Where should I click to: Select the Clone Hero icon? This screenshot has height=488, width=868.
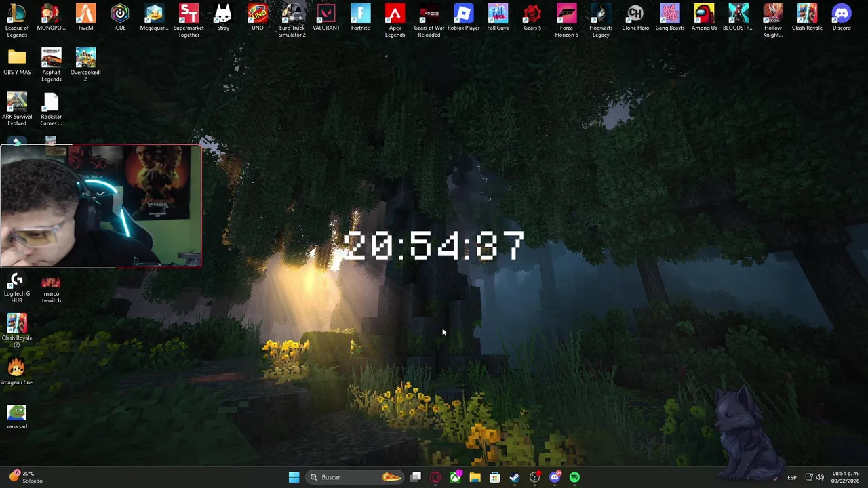[x=635, y=17]
